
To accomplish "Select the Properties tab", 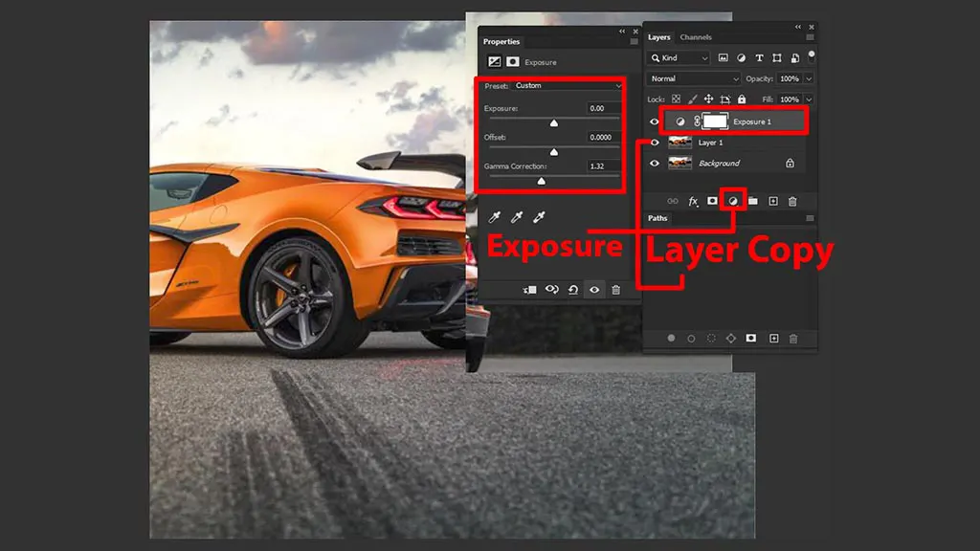I will coord(501,42).
